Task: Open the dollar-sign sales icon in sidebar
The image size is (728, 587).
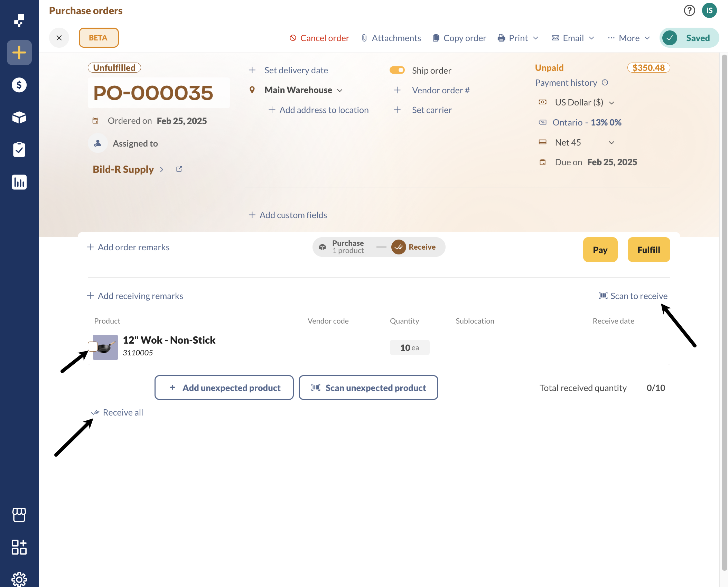Action: (19, 85)
